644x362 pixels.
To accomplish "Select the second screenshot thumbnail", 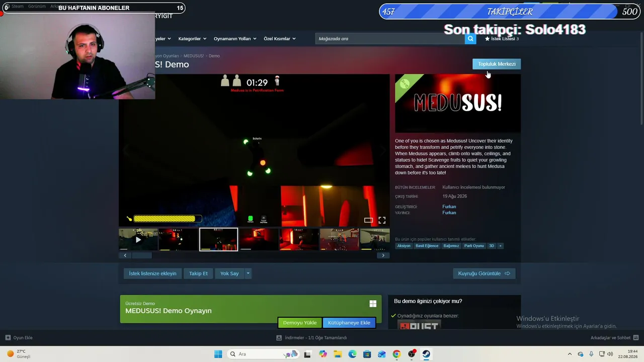I will pos(179,239).
